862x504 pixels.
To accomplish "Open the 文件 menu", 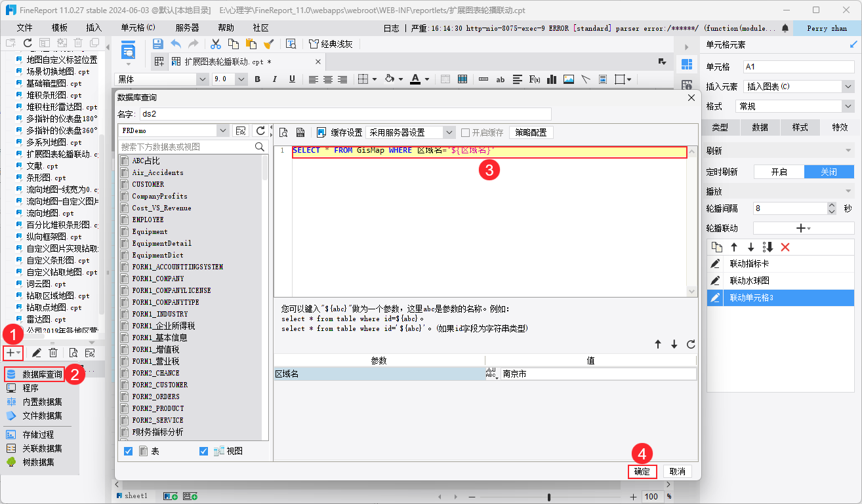I will click(25, 28).
